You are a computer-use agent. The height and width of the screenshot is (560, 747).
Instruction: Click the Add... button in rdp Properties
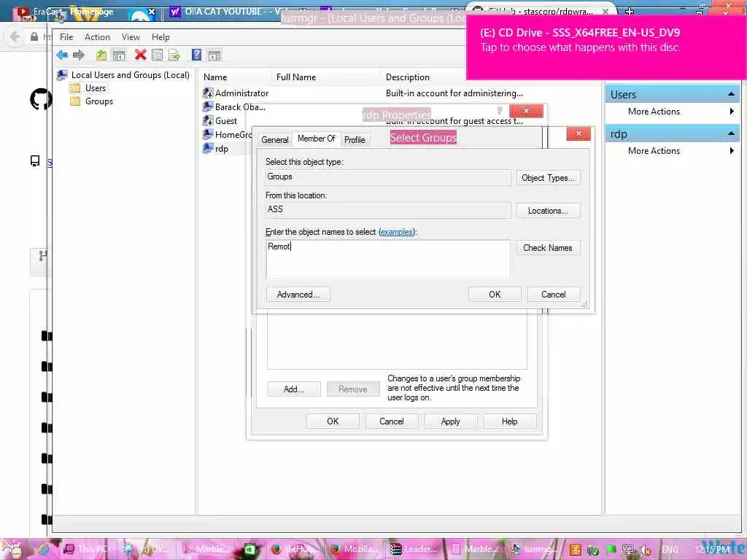(x=293, y=389)
